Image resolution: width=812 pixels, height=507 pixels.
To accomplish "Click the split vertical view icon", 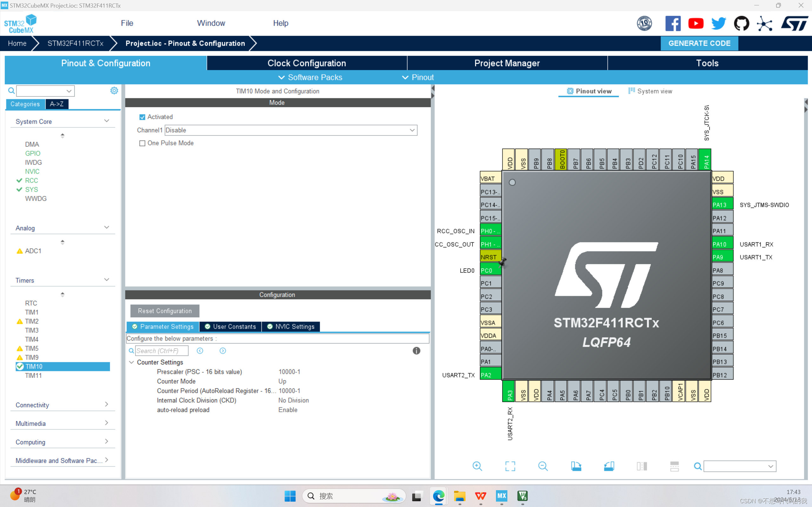I will 642,466.
